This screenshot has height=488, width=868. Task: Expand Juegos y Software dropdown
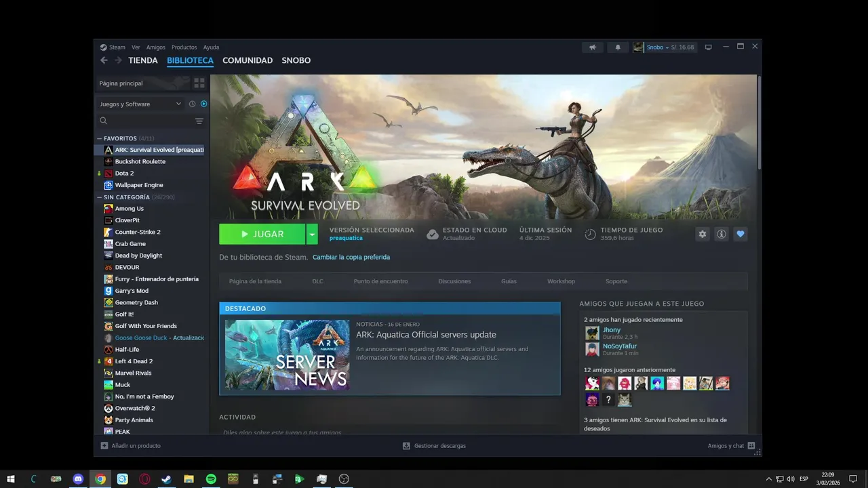[x=140, y=104]
